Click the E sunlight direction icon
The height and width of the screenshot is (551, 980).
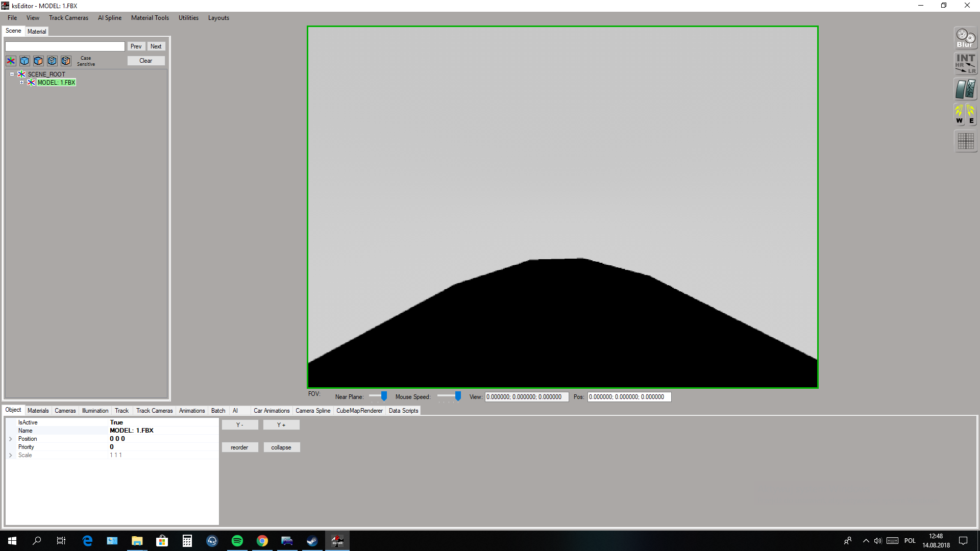pos(971,114)
